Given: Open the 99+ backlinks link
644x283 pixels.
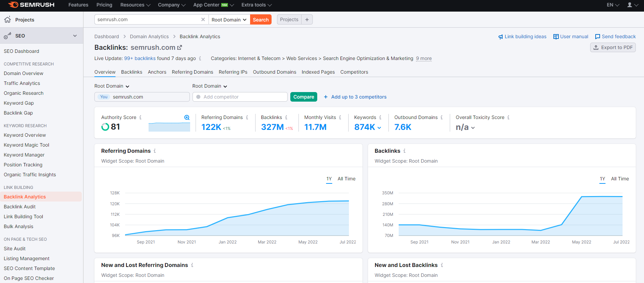Looking at the screenshot, I should point(140,58).
